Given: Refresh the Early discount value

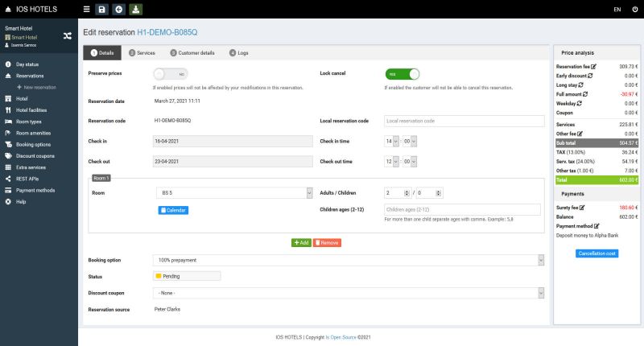Looking at the screenshot, I should coord(590,76).
